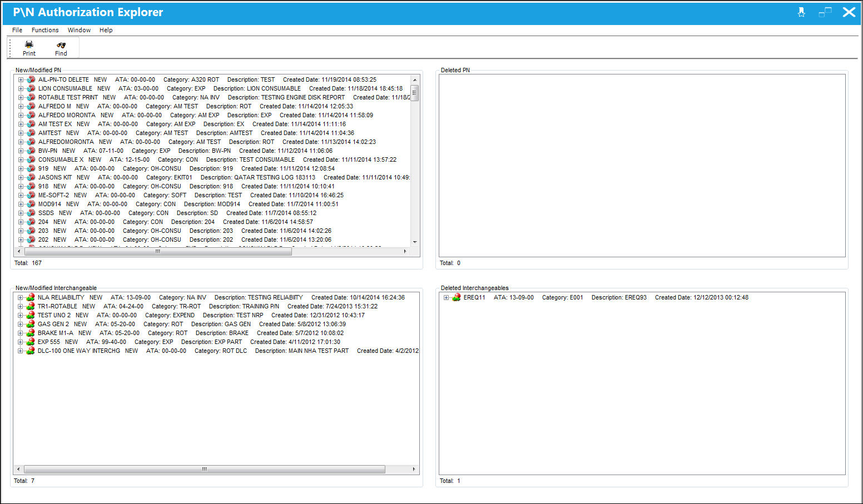Select the 919 part number row
This screenshot has width=863, height=504.
tap(186, 168)
